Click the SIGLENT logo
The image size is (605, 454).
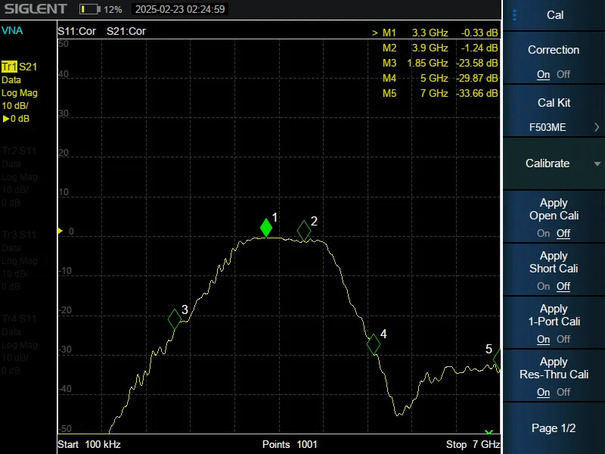[x=35, y=9]
